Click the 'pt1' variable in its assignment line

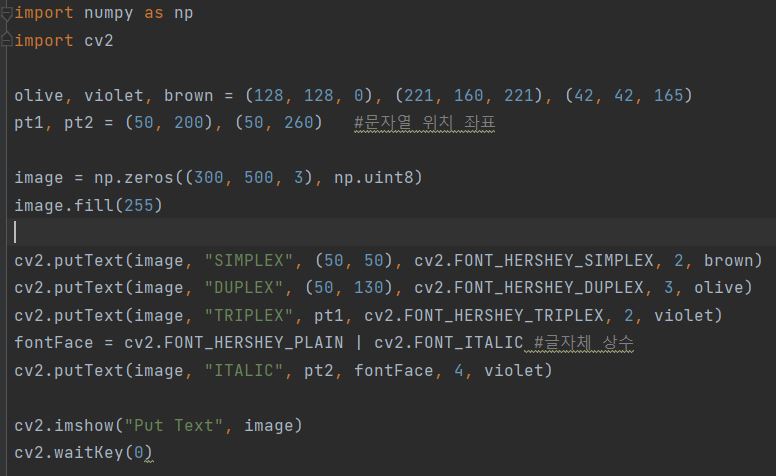29,122
